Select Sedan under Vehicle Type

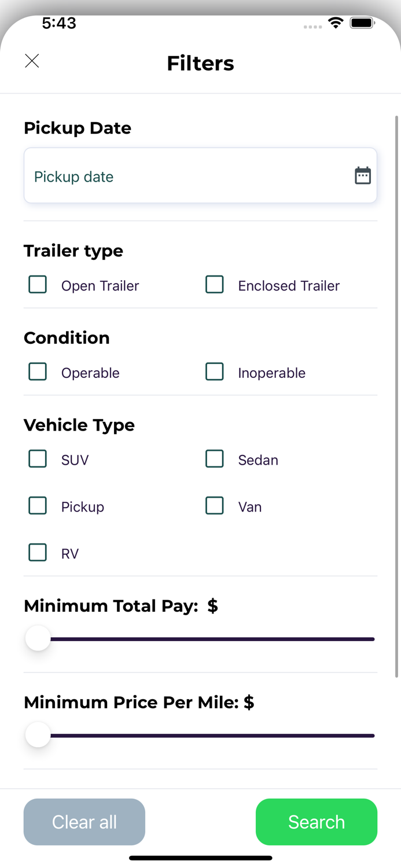click(215, 459)
